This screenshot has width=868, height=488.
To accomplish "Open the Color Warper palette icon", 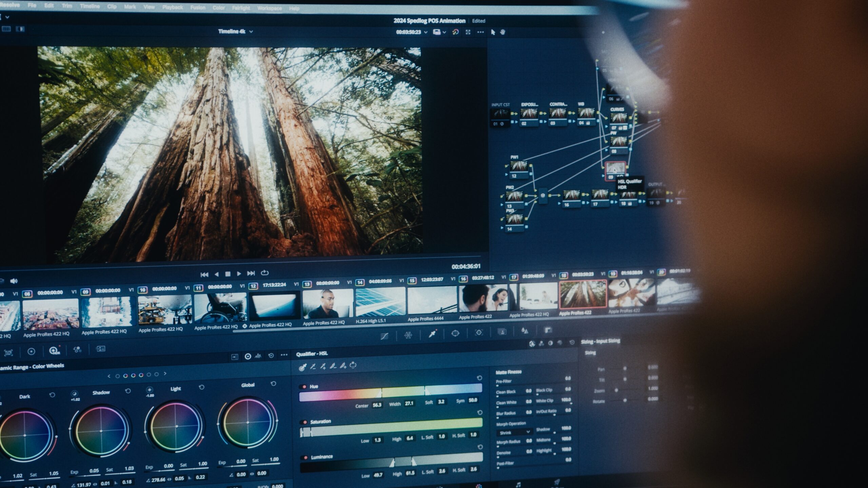I will click(x=408, y=335).
